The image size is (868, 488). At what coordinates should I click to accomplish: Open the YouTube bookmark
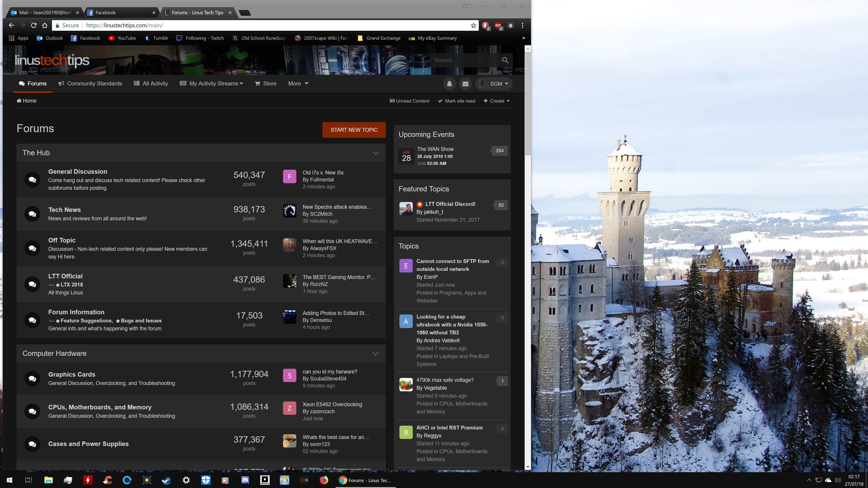tap(122, 38)
